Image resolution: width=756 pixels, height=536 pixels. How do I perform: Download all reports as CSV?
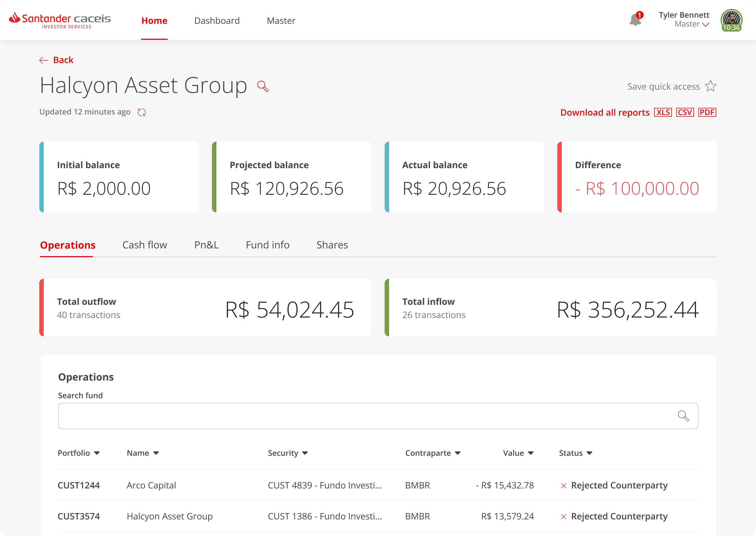pyautogui.click(x=685, y=113)
